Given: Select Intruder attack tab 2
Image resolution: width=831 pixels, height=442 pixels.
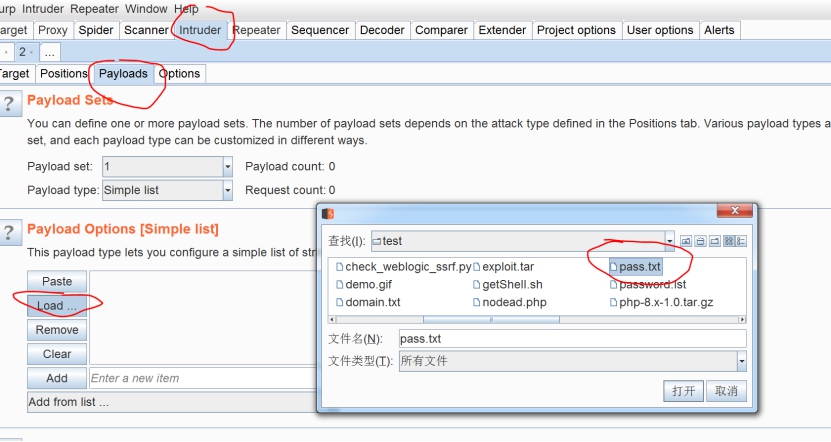Looking at the screenshot, I should 25,52.
